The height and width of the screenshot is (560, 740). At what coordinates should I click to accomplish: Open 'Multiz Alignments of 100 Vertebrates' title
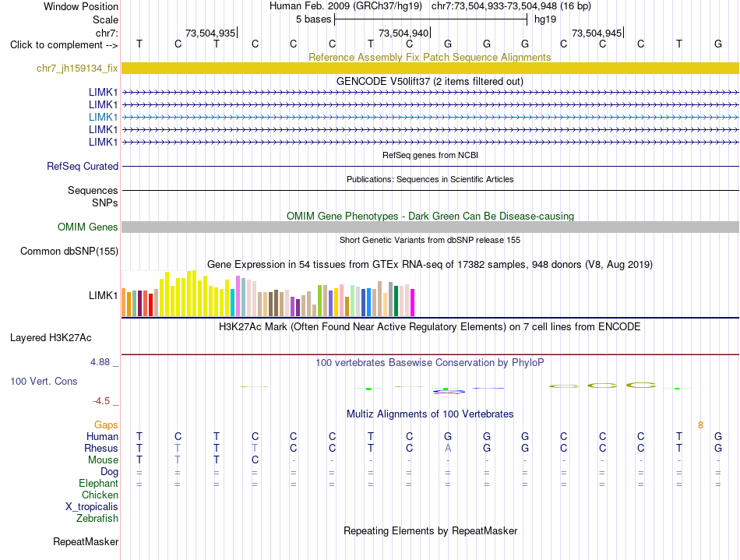point(430,414)
